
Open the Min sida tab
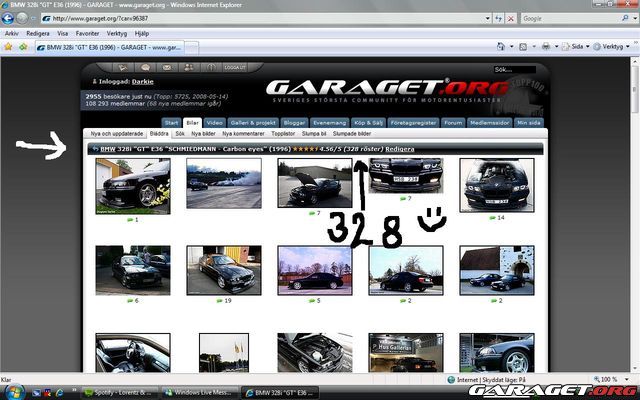[x=529, y=122]
